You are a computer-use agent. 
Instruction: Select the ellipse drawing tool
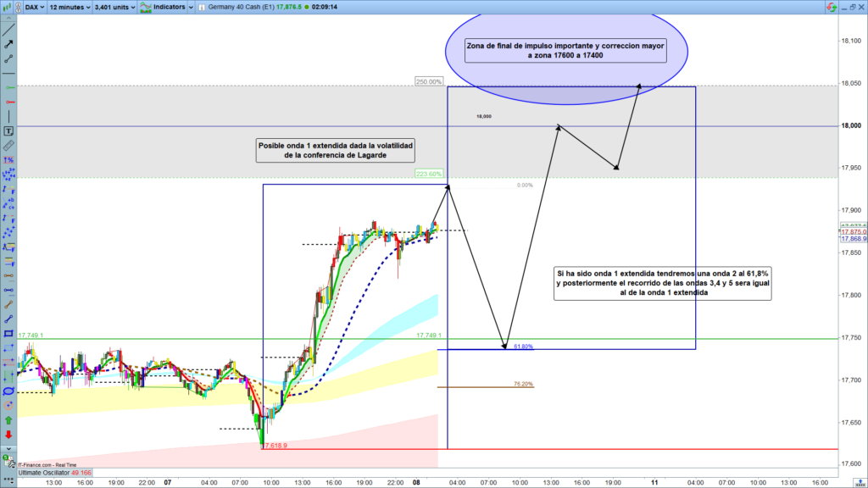pos(8,391)
